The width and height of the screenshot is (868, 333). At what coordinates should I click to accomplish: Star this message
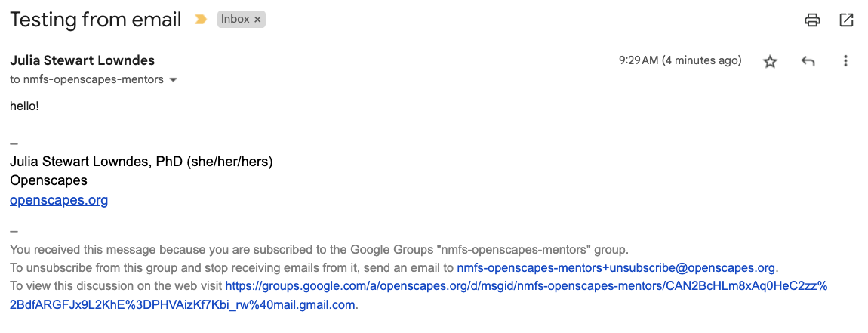(770, 62)
